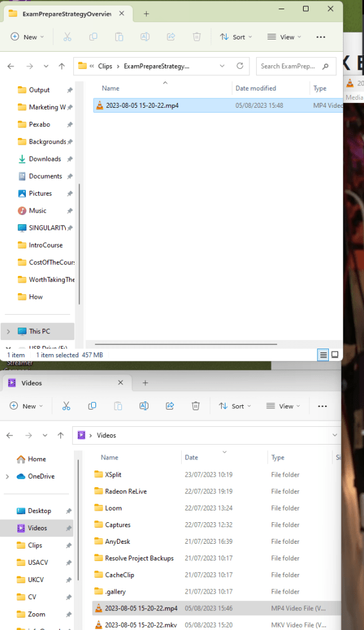Sort upper list by Date modified header
The height and width of the screenshot is (630, 364).
(x=256, y=89)
